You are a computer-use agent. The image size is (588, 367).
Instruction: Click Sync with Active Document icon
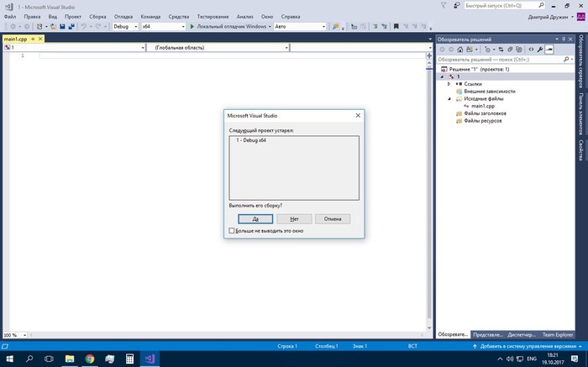tap(501, 50)
